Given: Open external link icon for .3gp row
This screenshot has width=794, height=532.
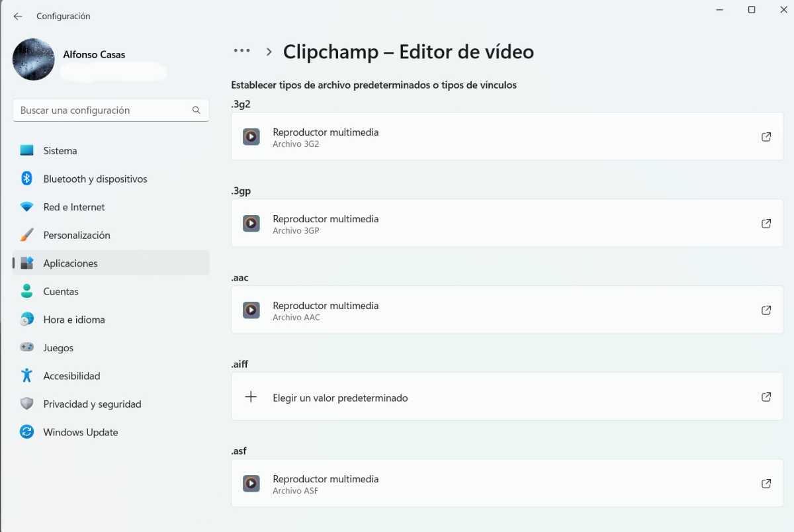Looking at the screenshot, I should click(x=766, y=224).
